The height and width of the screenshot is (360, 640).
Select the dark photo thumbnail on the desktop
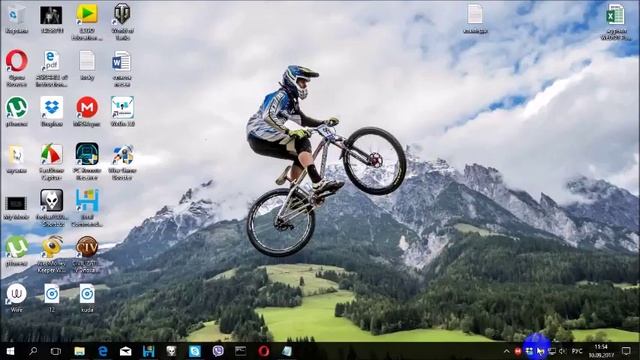pyautogui.click(x=51, y=16)
